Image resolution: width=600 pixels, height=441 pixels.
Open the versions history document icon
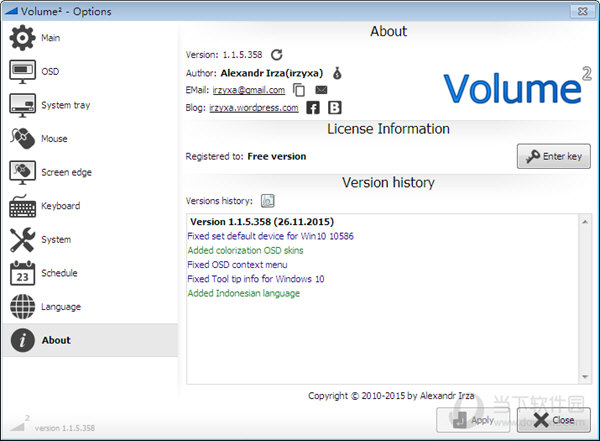267,200
